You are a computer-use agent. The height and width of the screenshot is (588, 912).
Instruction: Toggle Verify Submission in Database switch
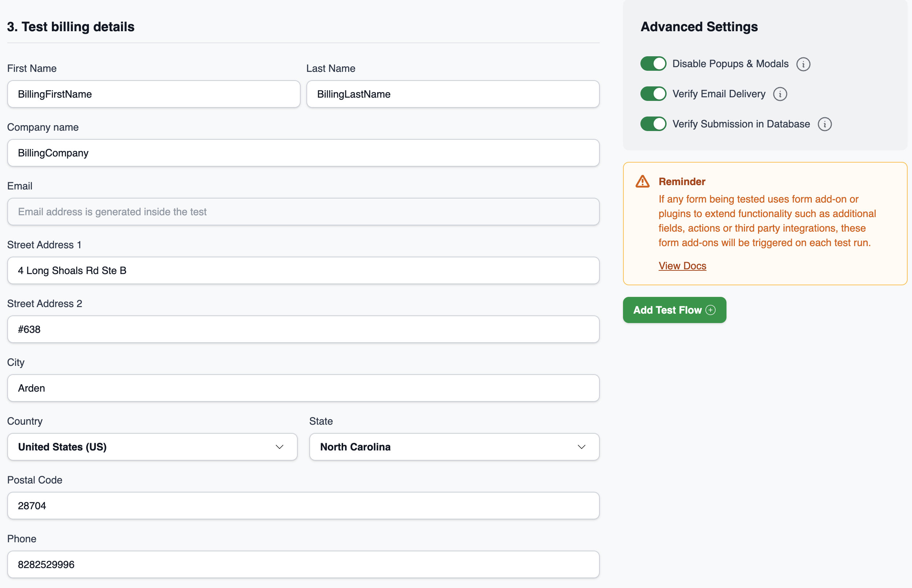click(x=653, y=124)
